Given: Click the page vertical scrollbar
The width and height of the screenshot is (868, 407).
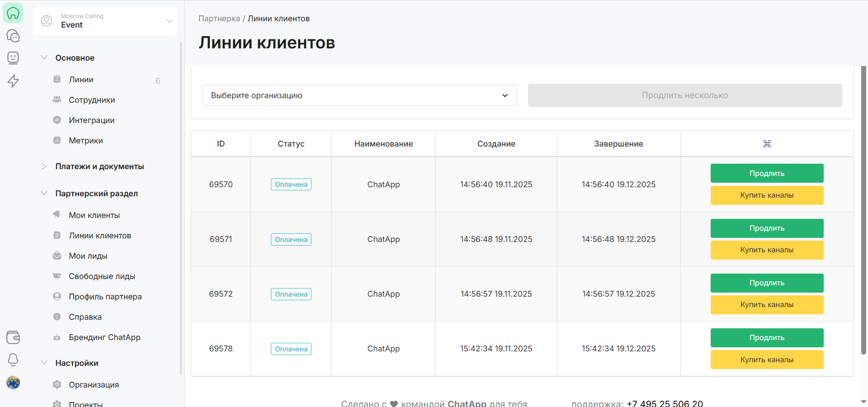Looking at the screenshot, I should pos(863,208).
